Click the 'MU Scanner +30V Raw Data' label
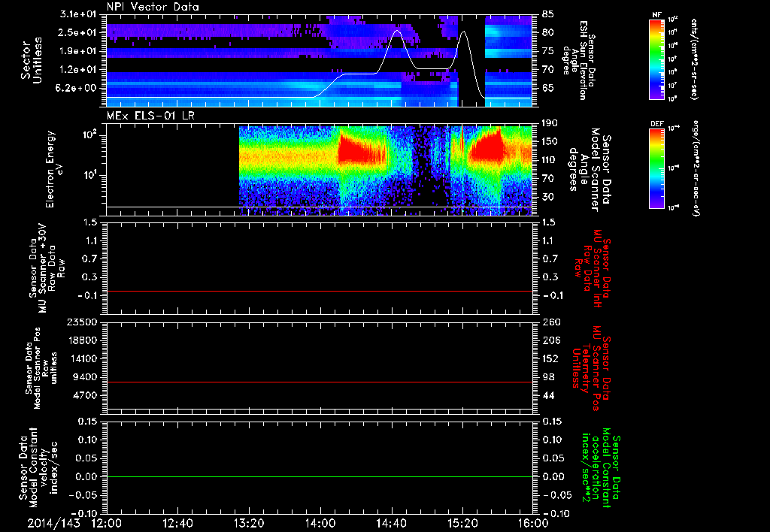The height and width of the screenshot is (532, 770). click(47, 268)
